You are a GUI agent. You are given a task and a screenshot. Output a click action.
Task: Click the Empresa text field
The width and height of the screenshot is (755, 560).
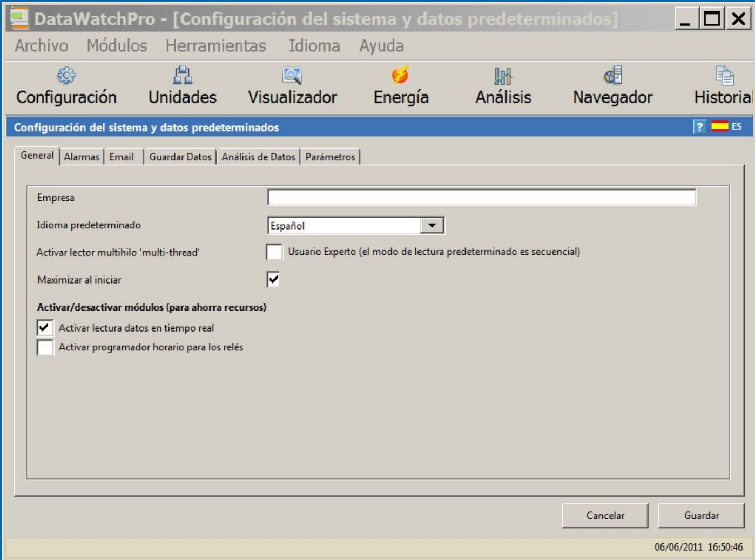(481, 198)
